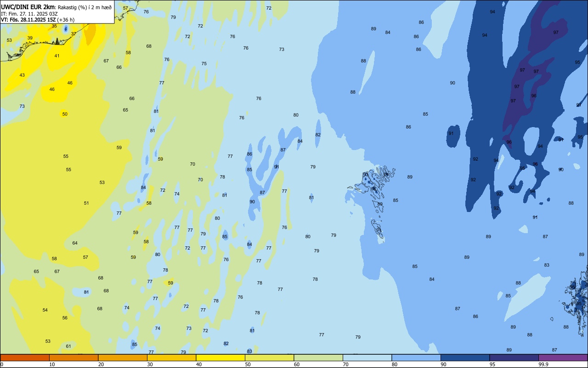This screenshot has height=368, width=588.
Task: Select humidity value 54 on the map
Action: (45, 310)
